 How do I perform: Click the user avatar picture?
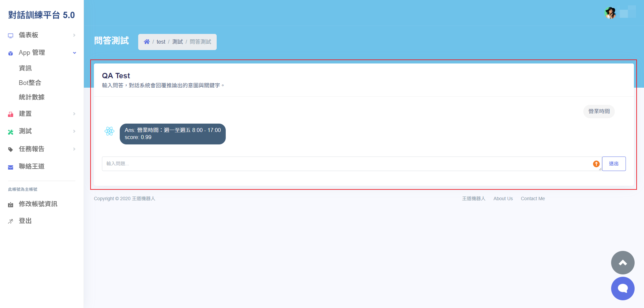click(x=610, y=13)
